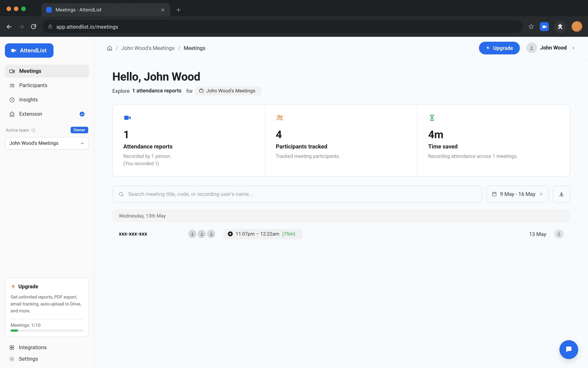588x368 pixels.
Task: Clear the date range filter
Action: pyautogui.click(x=541, y=194)
